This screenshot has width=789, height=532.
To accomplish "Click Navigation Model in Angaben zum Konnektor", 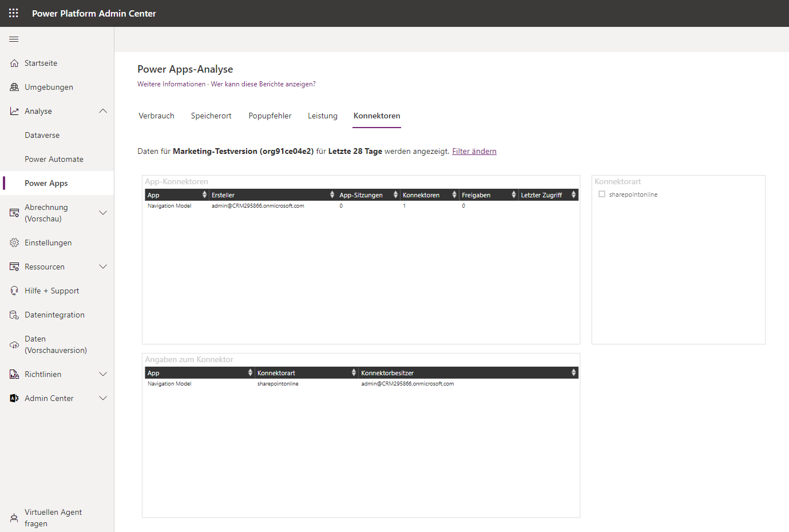I will coord(169,384).
